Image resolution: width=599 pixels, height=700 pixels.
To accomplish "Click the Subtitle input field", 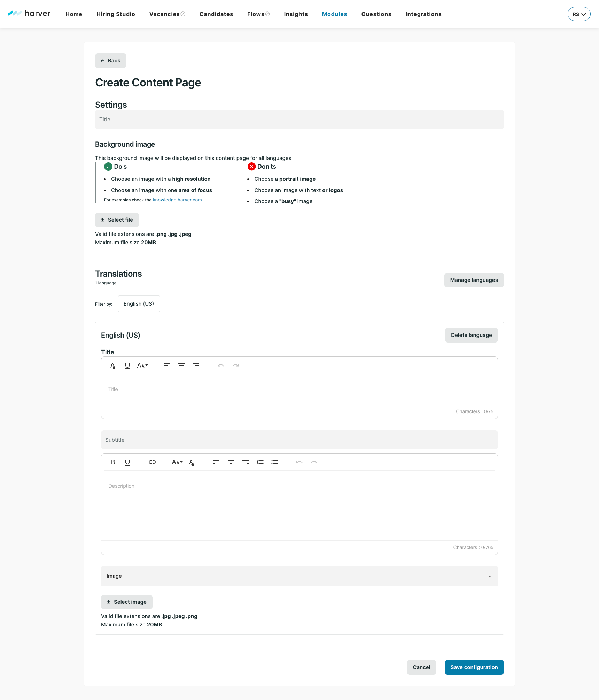I will (x=299, y=440).
